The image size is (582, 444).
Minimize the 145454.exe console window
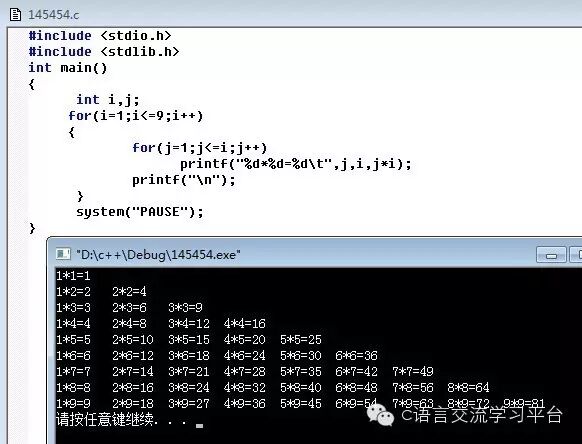click(551, 255)
